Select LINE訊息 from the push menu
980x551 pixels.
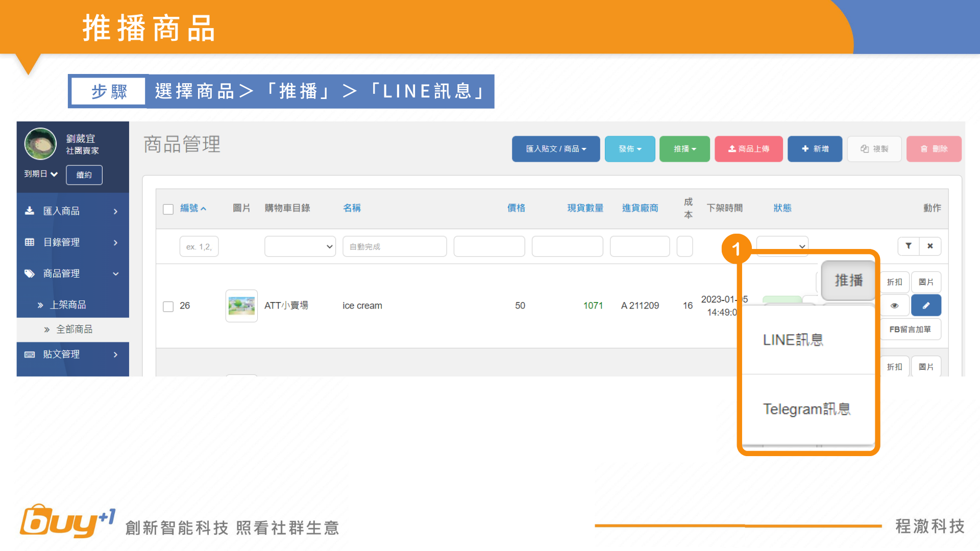click(793, 340)
